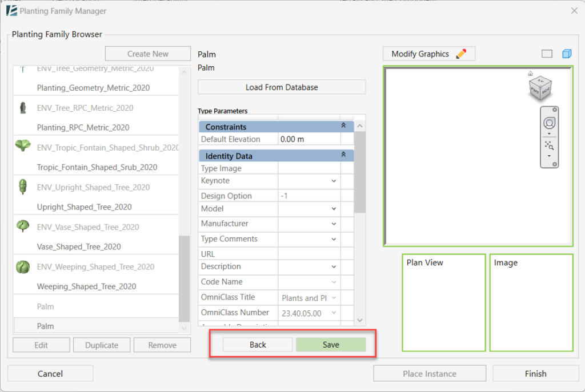The height and width of the screenshot is (392, 585).
Task: Collapse the Constraints parameter group
Action: pyautogui.click(x=343, y=126)
